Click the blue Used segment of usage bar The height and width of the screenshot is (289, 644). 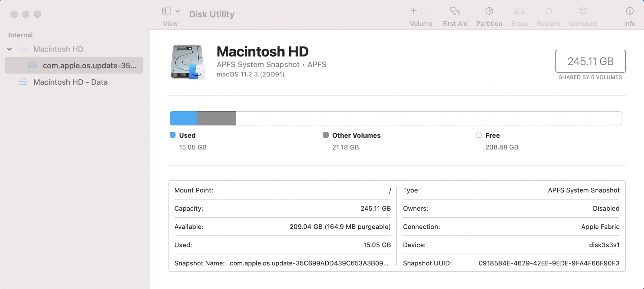point(184,118)
